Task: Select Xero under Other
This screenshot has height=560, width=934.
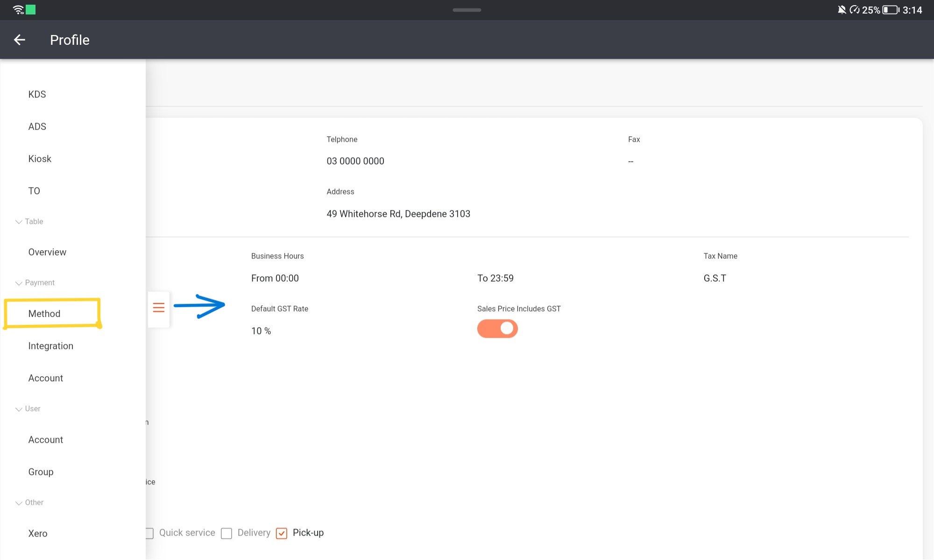Action: [37, 533]
